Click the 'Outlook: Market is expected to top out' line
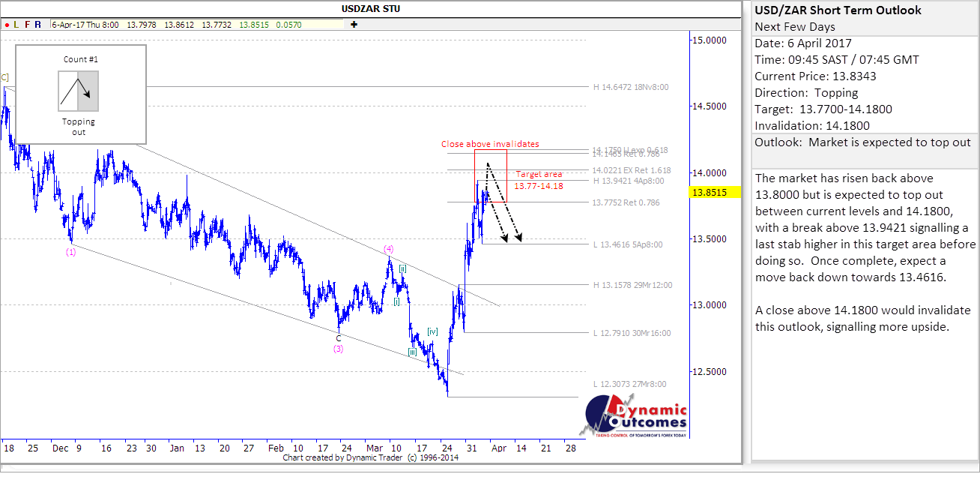Viewport: 980px width, 483px height. pyautogui.click(x=863, y=142)
